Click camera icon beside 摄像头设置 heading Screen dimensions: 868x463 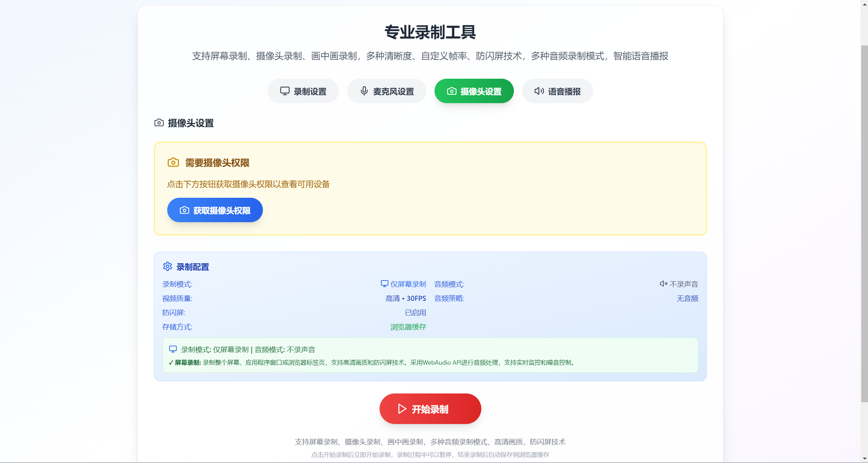(159, 123)
